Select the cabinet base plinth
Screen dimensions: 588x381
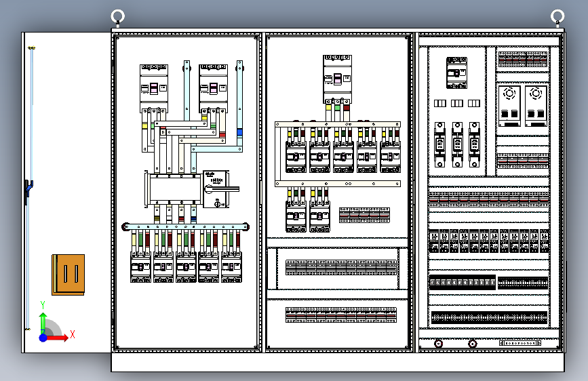tap(338, 362)
